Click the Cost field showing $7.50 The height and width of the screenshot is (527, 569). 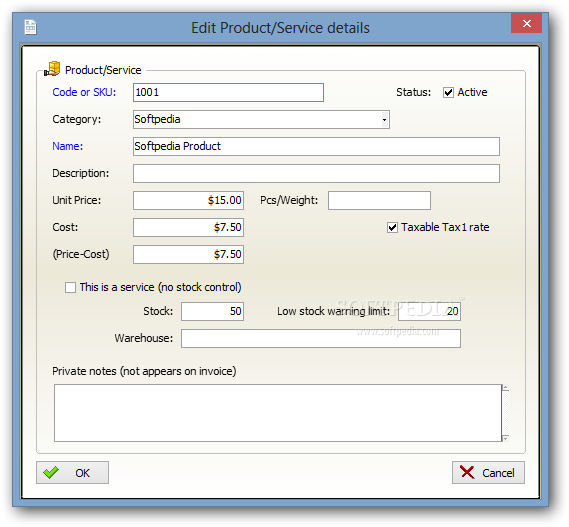click(188, 228)
